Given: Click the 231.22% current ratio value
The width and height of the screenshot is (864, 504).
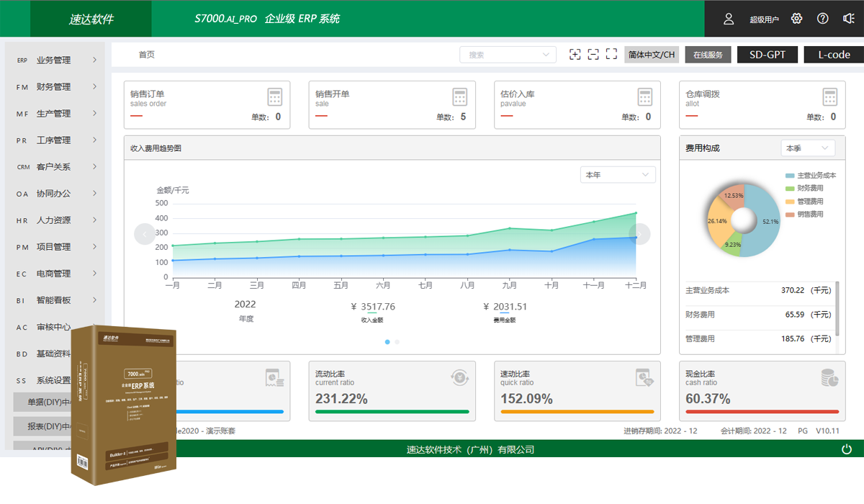Looking at the screenshot, I should click(x=342, y=399).
